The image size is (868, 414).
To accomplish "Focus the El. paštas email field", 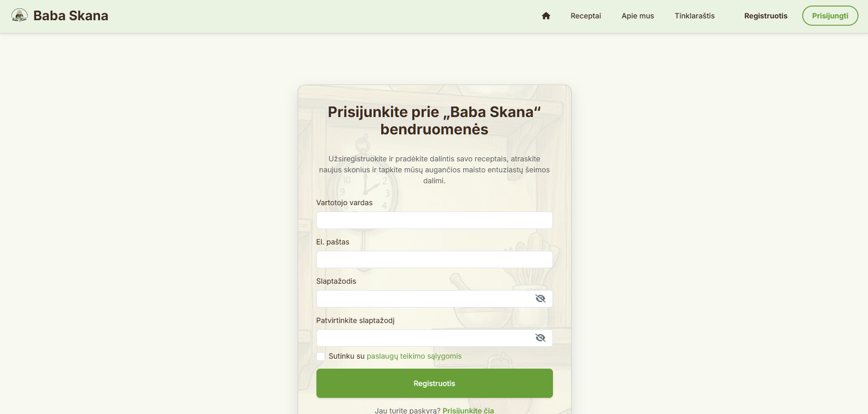I will 434,259.
